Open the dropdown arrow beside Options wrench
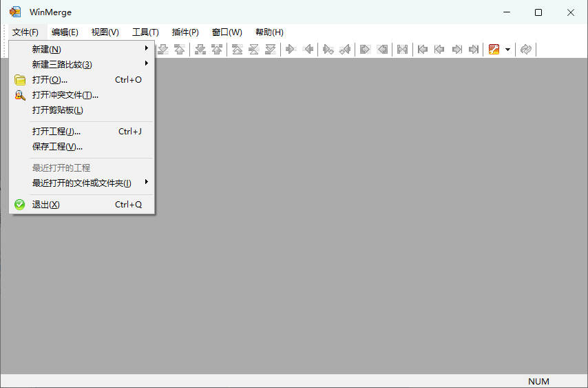The image size is (588, 388). point(507,49)
